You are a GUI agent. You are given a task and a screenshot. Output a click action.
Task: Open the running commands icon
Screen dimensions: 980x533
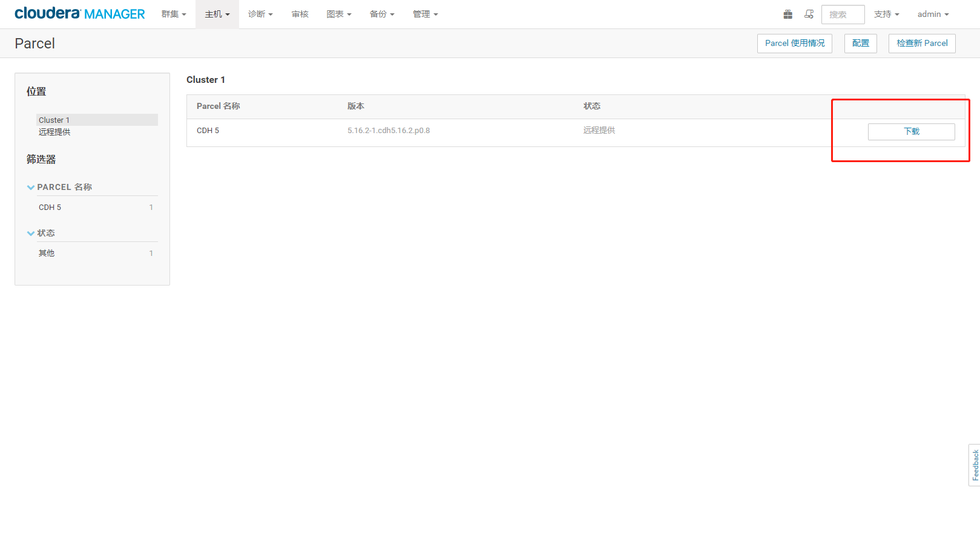pos(809,14)
